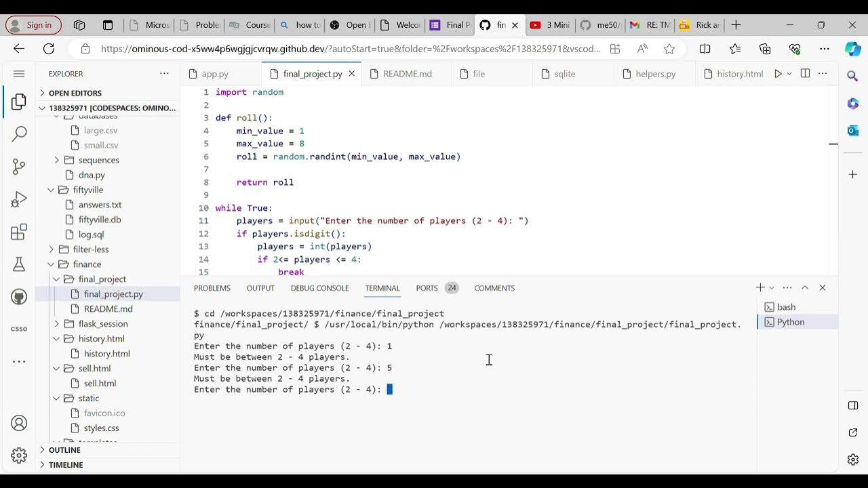This screenshot has height=488, width=868.
Task: Open launch profile dropdown next to new terminal
Action: click(772, 288)
